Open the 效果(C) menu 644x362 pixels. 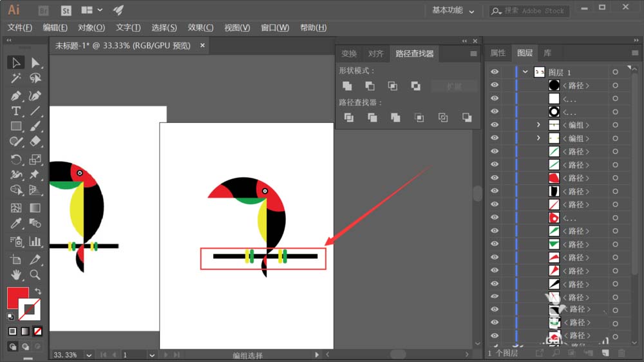[200, 28]
